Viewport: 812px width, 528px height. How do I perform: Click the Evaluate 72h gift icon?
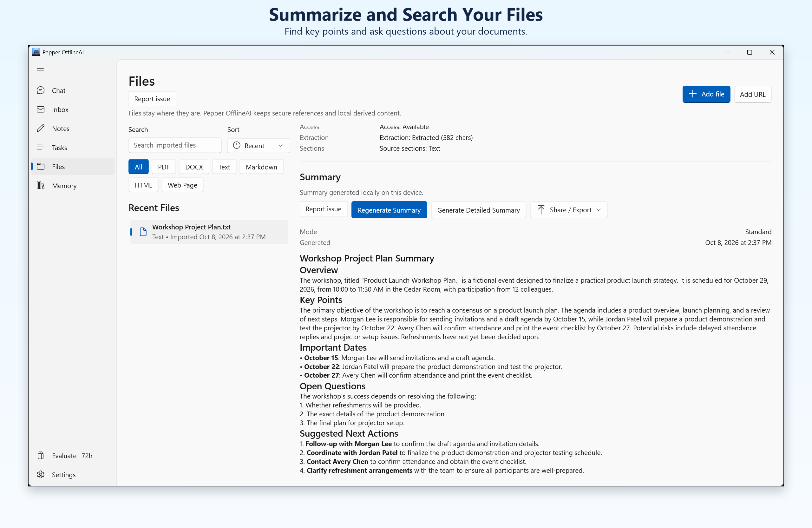(41, 455)
